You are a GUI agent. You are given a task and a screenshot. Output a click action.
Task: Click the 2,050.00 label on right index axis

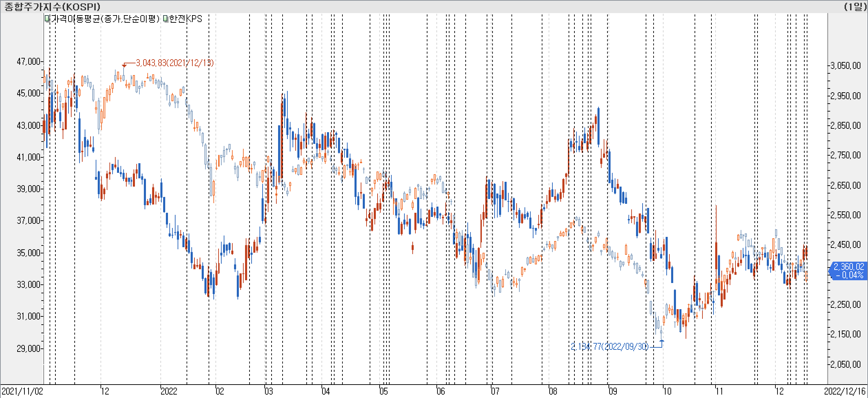[845, 364]
